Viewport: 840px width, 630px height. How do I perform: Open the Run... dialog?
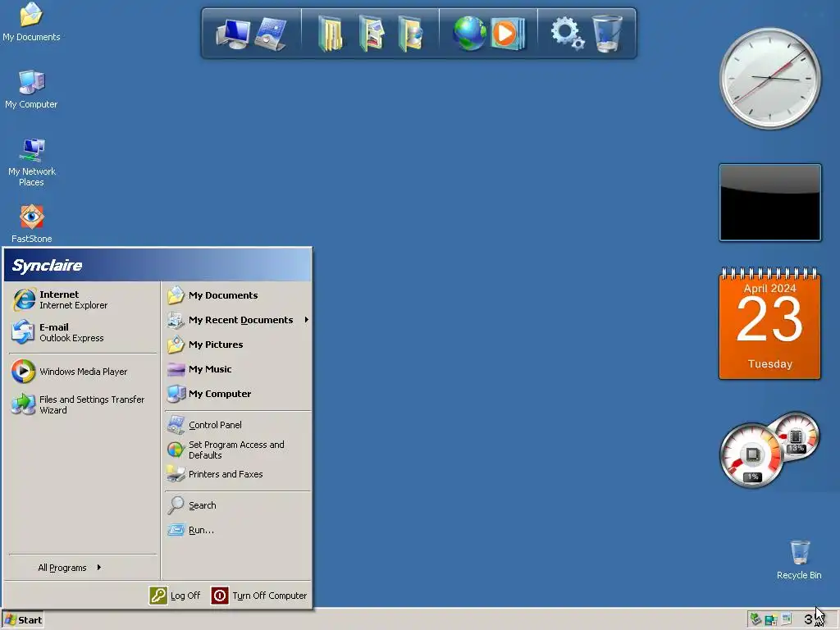237,530
